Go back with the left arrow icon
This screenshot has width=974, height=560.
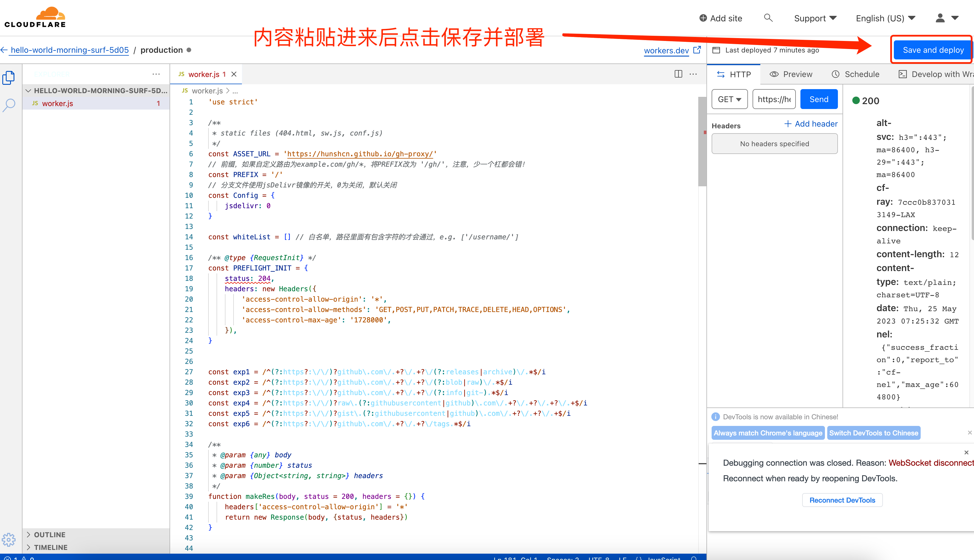pyautogui.click(x=4, y=50)
